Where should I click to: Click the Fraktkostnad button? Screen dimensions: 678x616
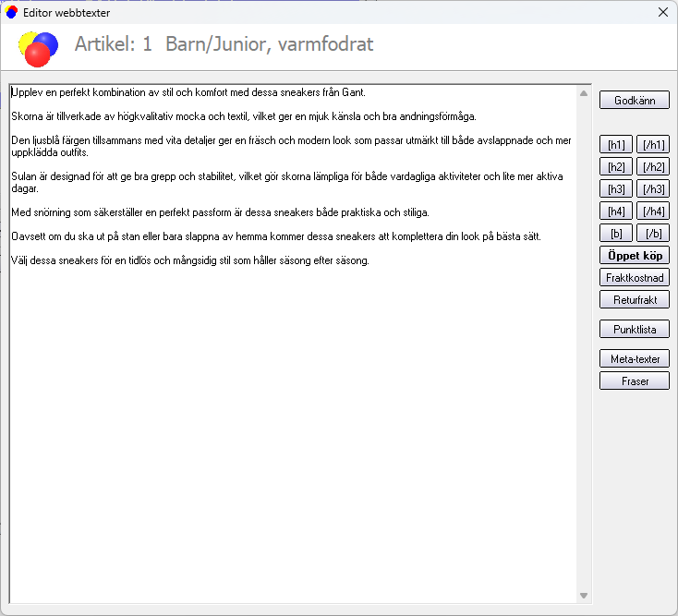point(635,278)
